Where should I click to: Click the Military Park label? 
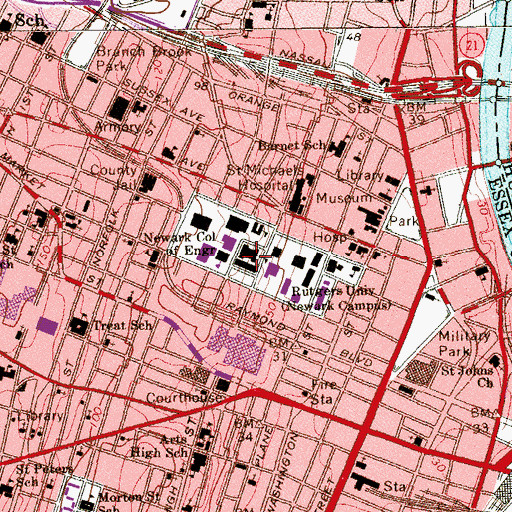(x=464, y=343)
